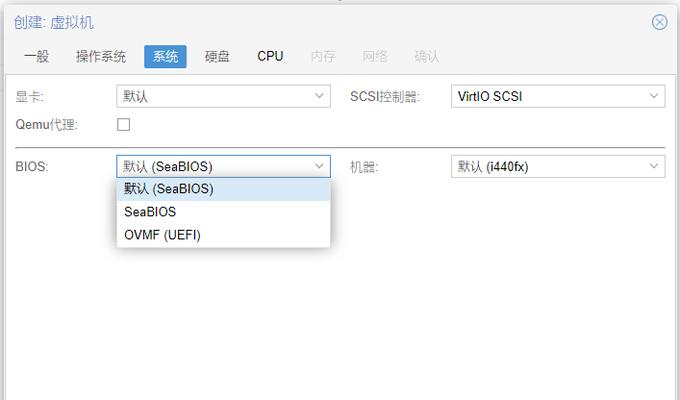Toggle the Qemu代理 checkbox
Screen dimensions: 680x400
pos(124,125)
